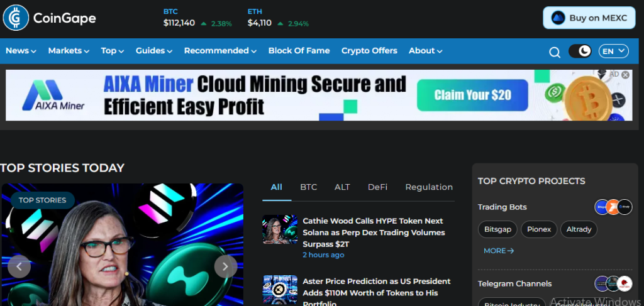644x306 pixels.
Task: Click the Trading Bots project logos
Action: pyautogui.click(x=613, y=207)
